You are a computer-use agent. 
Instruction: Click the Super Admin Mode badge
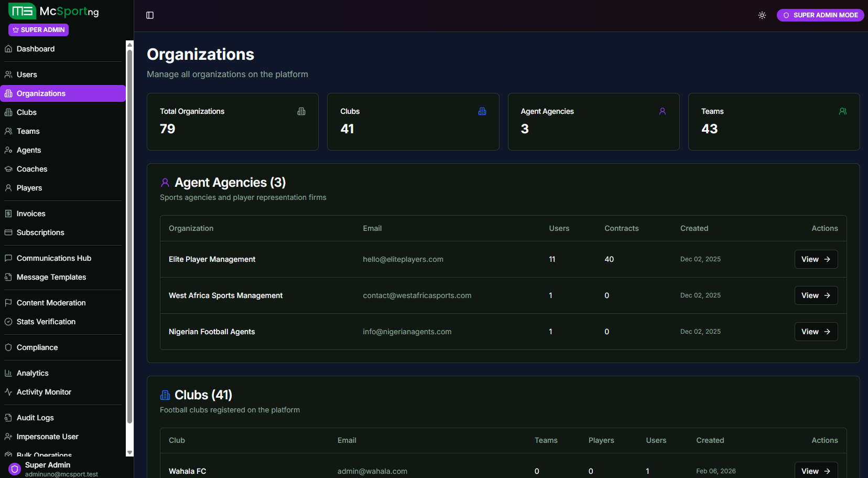click(x=820, y=15)
